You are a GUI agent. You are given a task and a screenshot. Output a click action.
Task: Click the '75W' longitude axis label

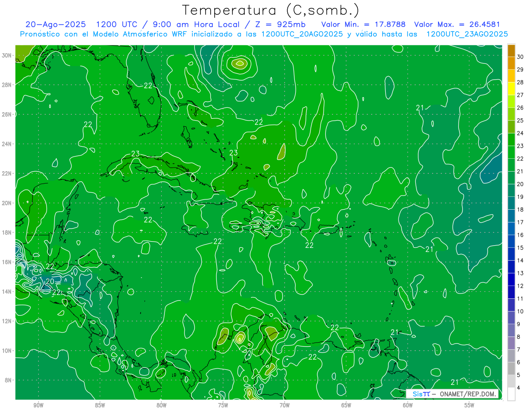point(223,405)
